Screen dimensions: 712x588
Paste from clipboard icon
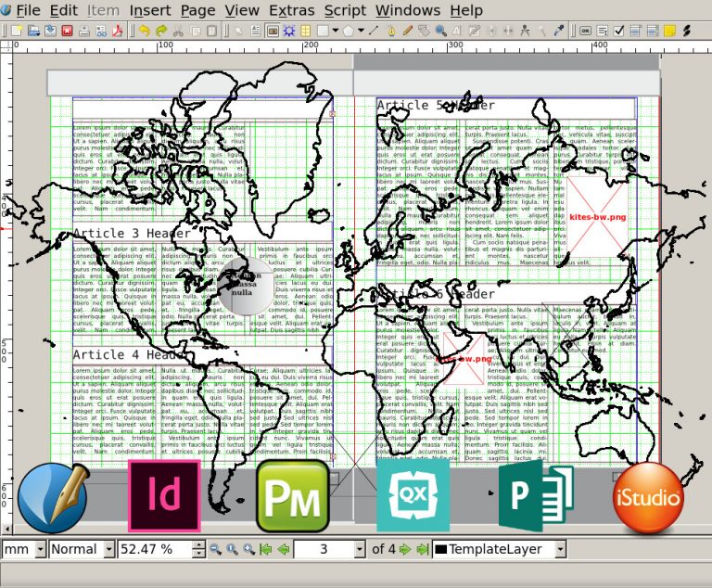pyautogui.click(x=212, y=31)
